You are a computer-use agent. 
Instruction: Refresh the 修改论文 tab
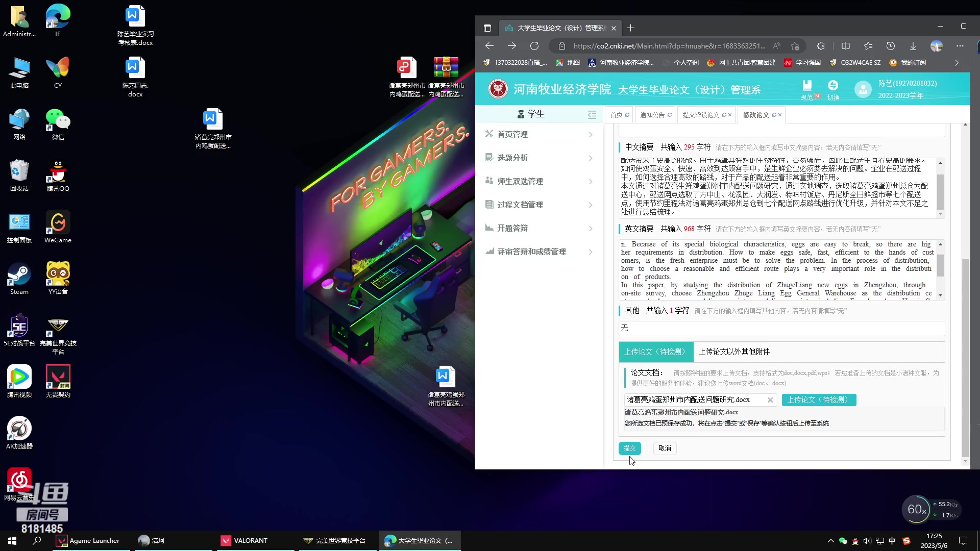click(x=774, y=115)
